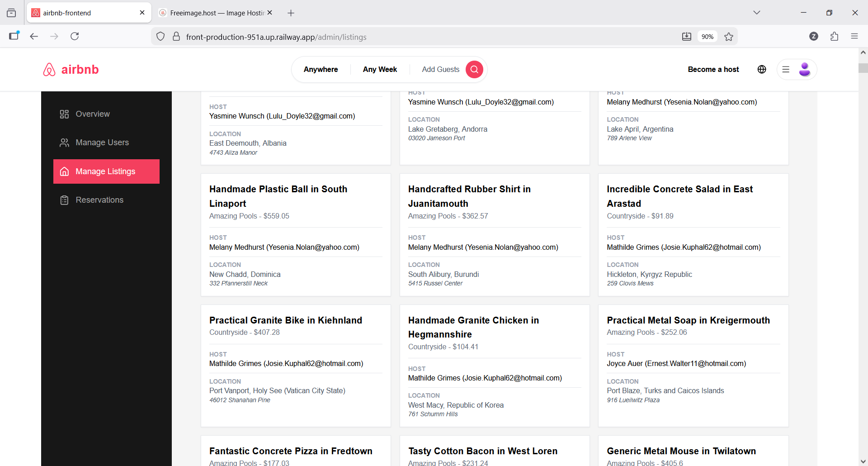Click the Become a host link
Image resolution: width=868 pixels, height=466 pixels.
point(713,69)
